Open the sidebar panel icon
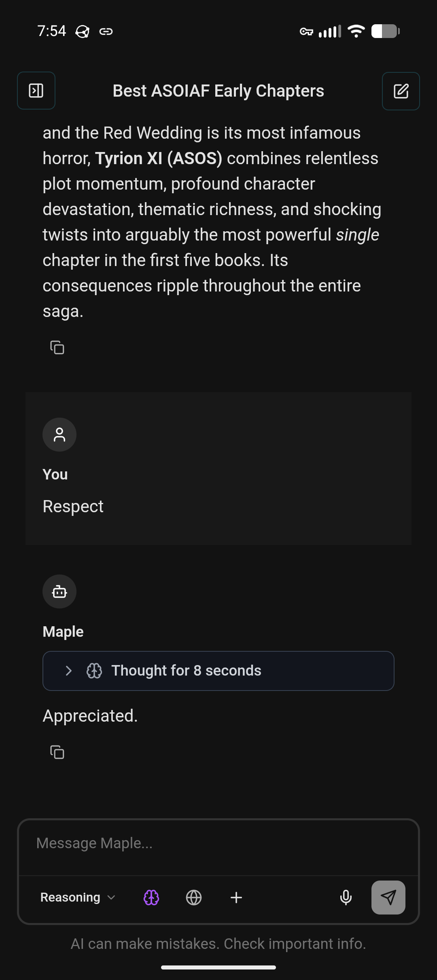This screenshot has width=437, height=980. [x=36, y=91]
